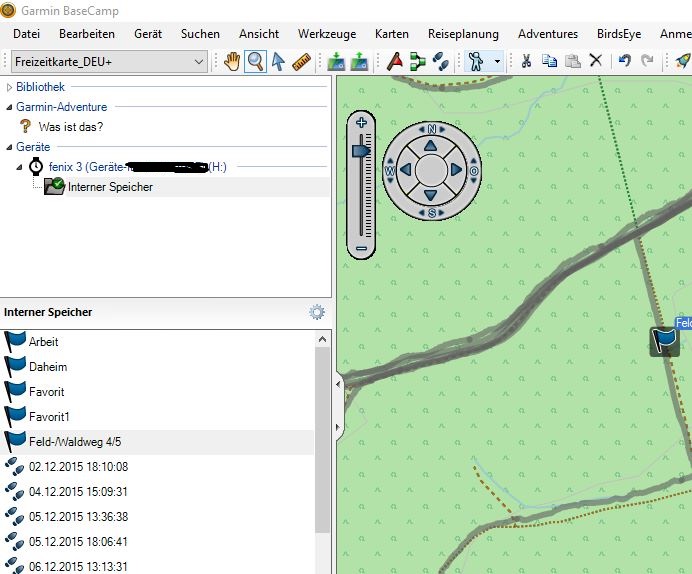692x574 pixels.
Task: Pan map south with down arrow
Action: pyautogui.click(x=431, y=195)
